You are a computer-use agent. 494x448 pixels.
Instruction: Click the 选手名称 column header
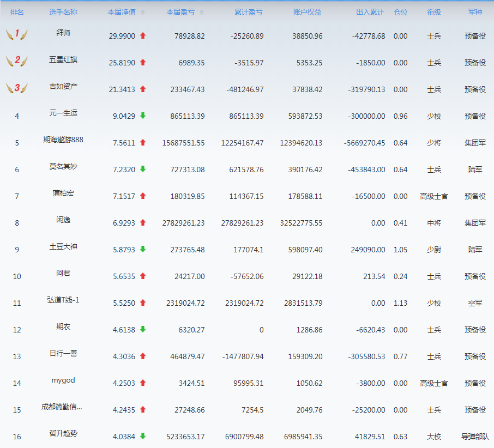pyautogui.click(x=63, y=13)
